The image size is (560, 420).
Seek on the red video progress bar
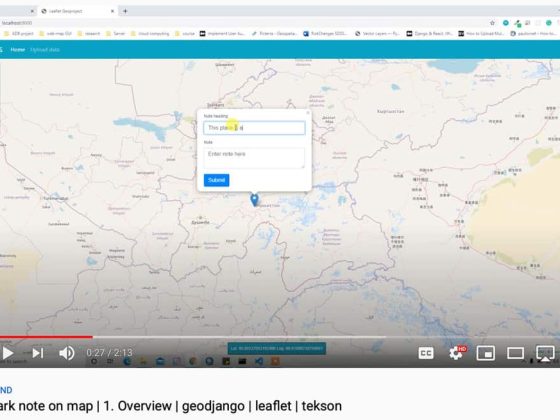coord(46,336)
